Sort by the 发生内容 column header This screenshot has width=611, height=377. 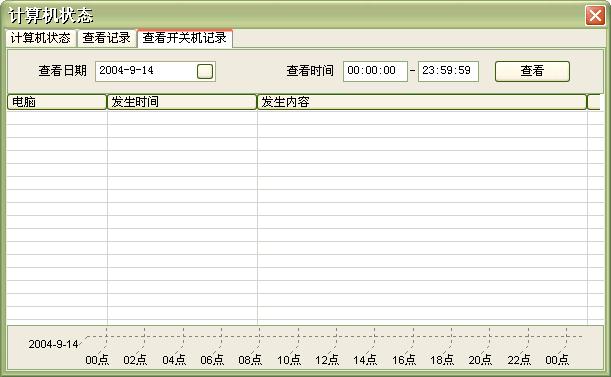pyautogui.click(x=422, y=102)
